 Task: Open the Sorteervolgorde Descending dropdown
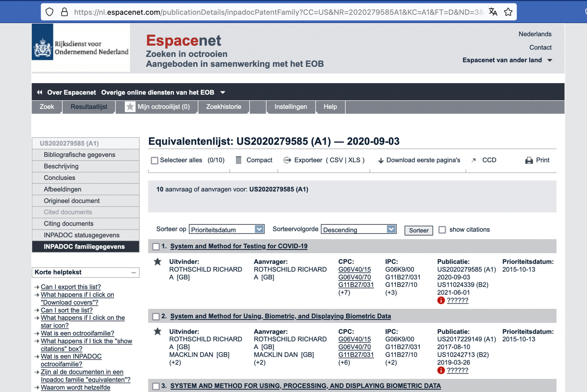pyautogui.click(x=358, y=229)
